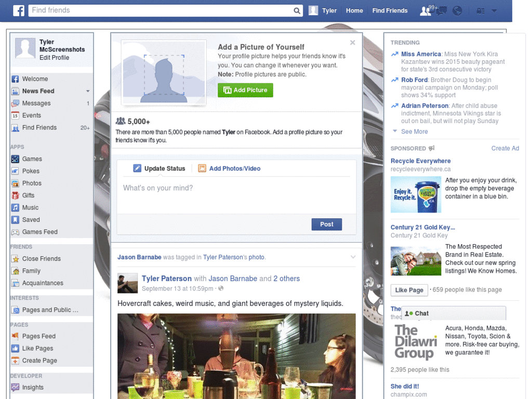
Task: Open Miss America trending topic
Action: click(421, 54)
